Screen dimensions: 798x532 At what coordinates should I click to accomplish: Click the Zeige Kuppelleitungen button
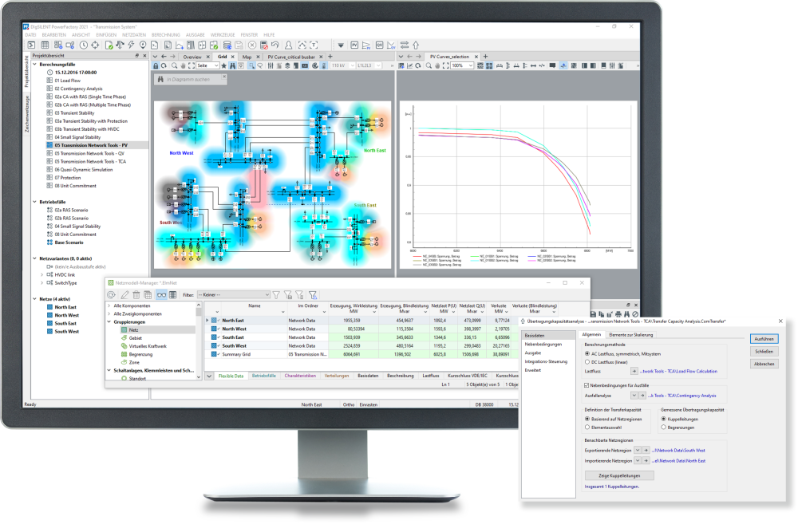click(x=619, y=475)
